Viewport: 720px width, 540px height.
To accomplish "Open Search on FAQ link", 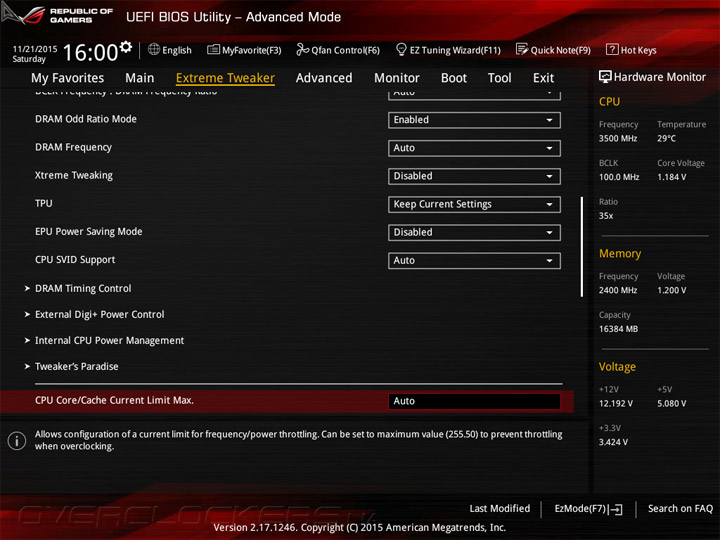I will coord(680,509).
